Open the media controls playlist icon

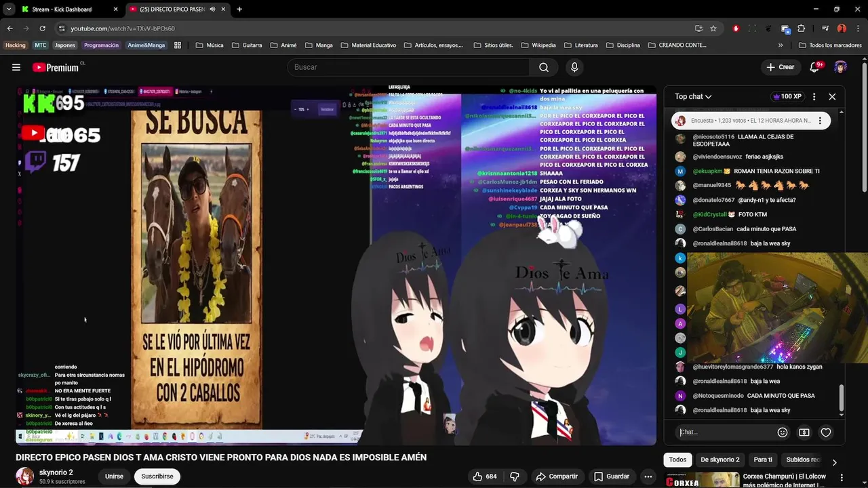tap(825, 28)
